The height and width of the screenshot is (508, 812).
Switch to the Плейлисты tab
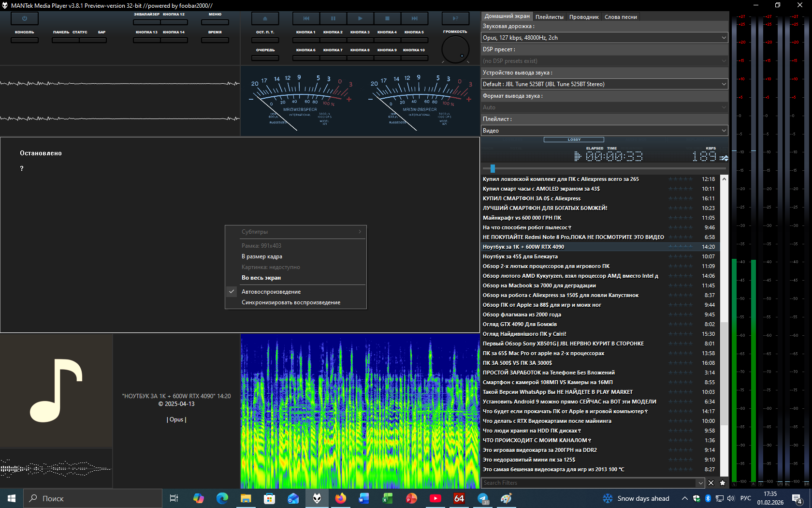coord(549,17)
